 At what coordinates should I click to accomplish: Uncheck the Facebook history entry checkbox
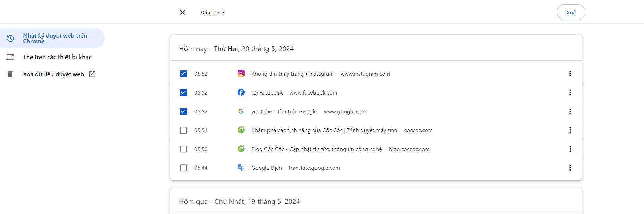click(183, 92)
